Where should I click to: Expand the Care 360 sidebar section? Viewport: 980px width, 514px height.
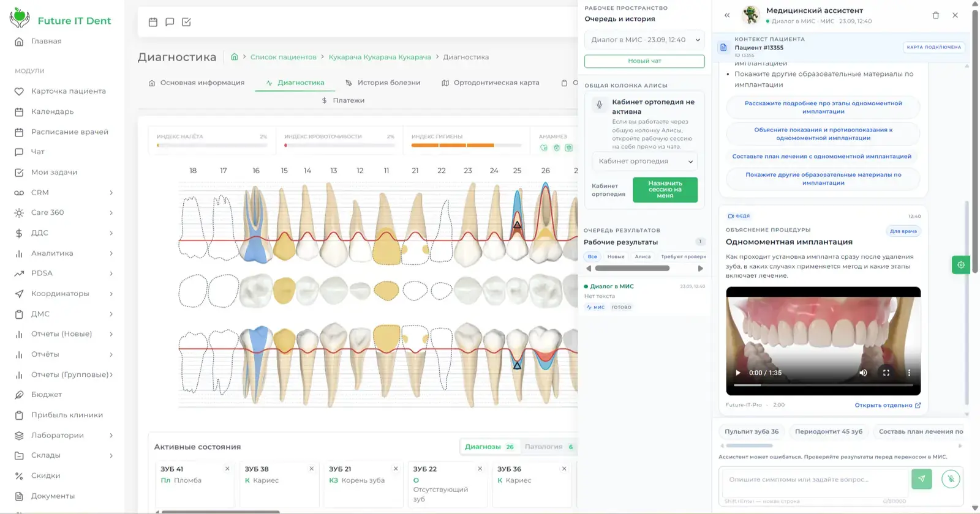(111, 213)
